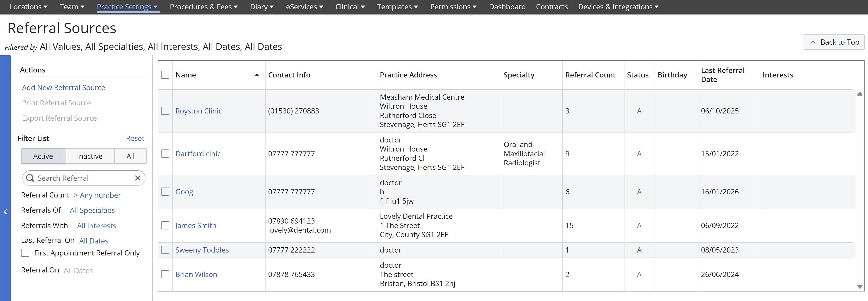Screen dimensions: 868x301
Task: Open the Permissions dropdown
Action: click(454, 7)
